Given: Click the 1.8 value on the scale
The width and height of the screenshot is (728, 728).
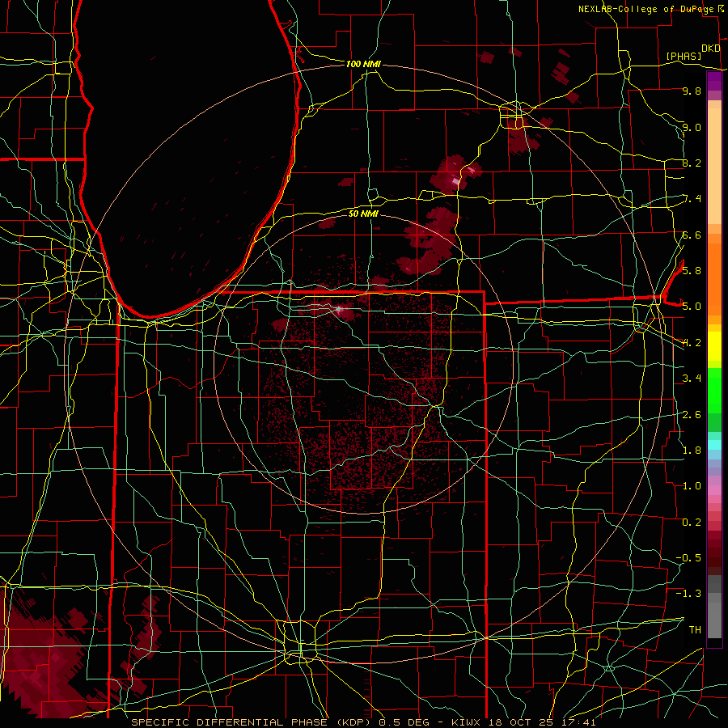Looking at the screenshot, I should [x=692, y=450].
